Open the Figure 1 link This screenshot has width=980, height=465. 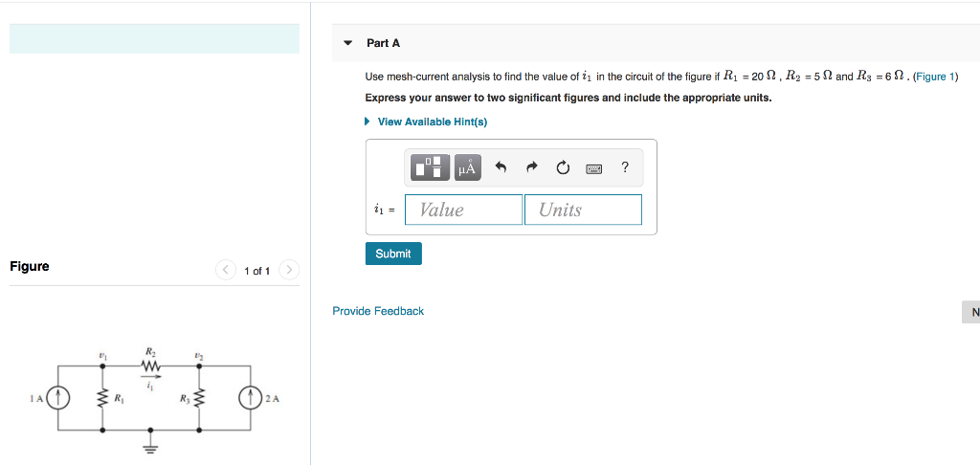point(934,77)
